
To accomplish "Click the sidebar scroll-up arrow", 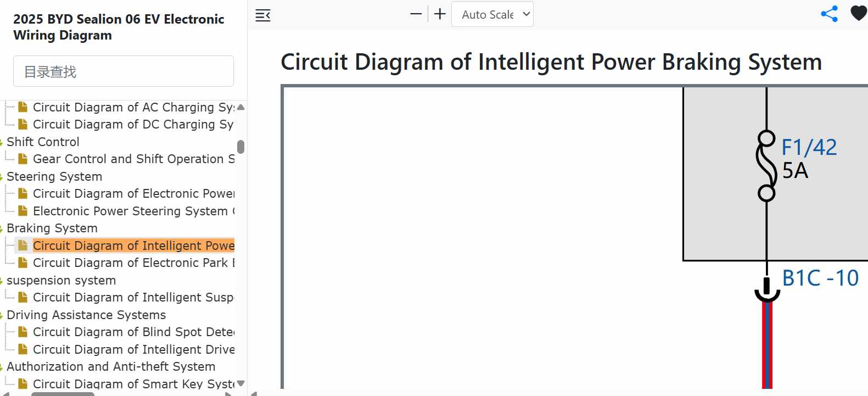I will tap(240, 107).
